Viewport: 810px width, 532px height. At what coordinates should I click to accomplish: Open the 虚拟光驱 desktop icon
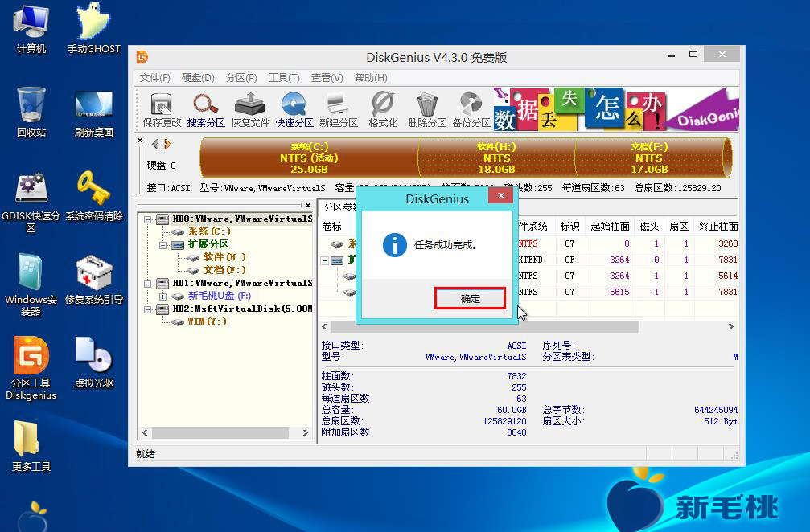[x=93, y=362]
